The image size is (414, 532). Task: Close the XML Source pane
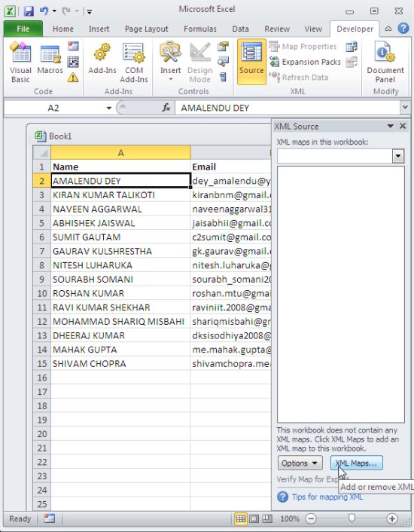pyautogui.click(x=403, y=126)
